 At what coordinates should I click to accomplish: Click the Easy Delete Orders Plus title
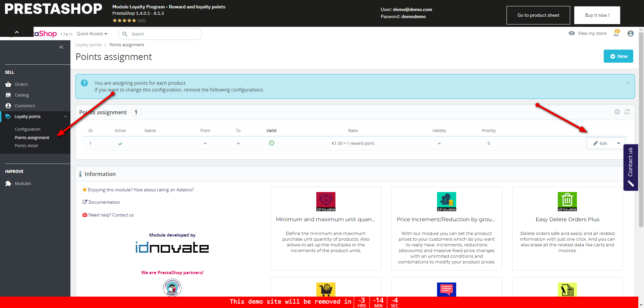click(x=568, y=220)
